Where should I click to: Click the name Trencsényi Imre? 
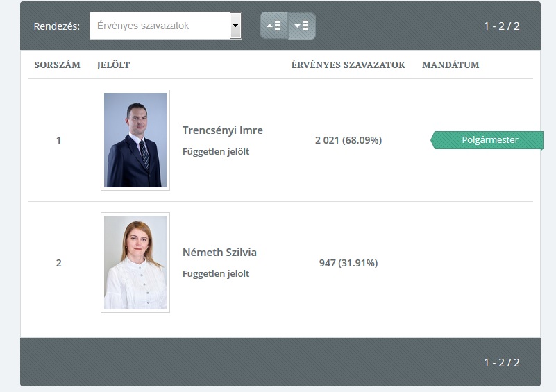coord(223,130)
